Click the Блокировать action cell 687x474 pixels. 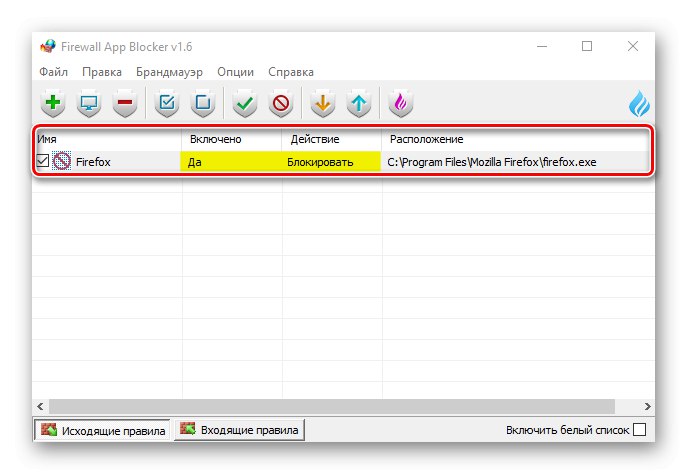point(331,162)
